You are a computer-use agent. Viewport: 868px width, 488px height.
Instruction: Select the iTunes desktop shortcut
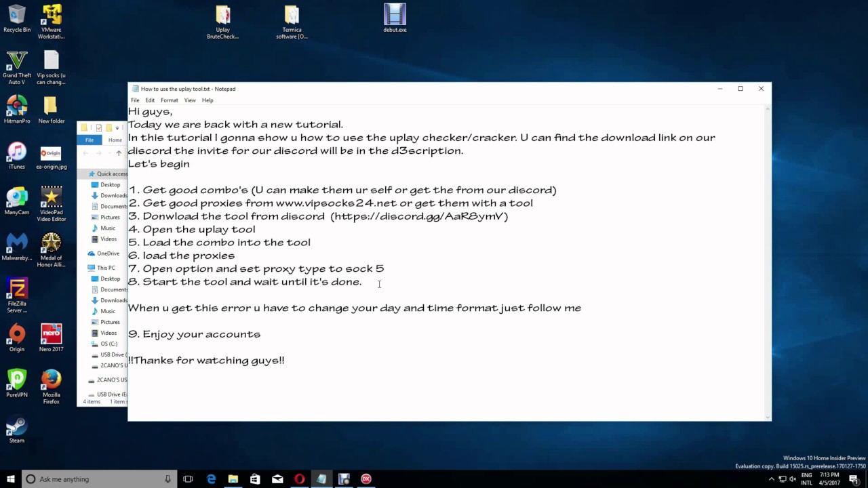pyautogui.click(x=17, y=156)
